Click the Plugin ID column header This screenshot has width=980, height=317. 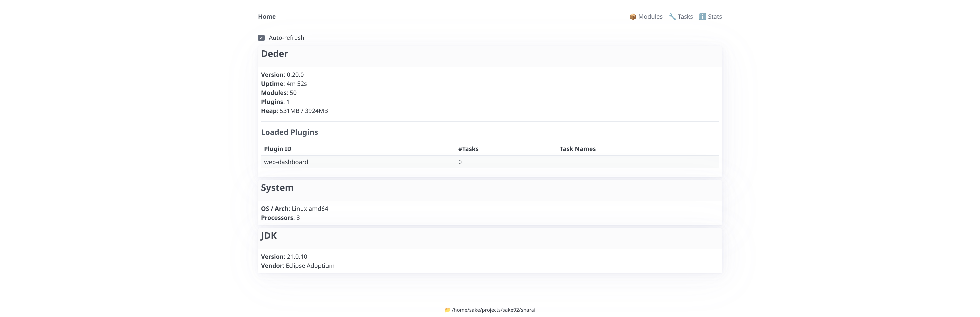(278, 149)
